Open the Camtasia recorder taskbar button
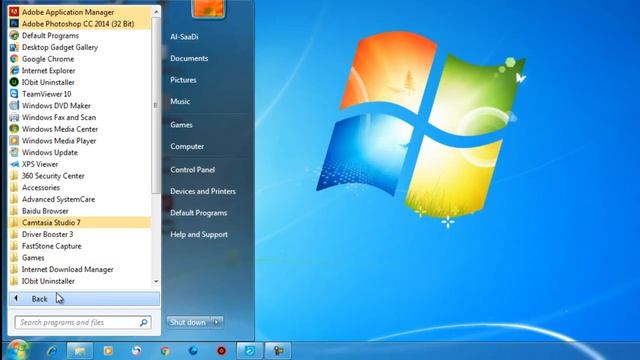640x360 pixels. point(278,351)
